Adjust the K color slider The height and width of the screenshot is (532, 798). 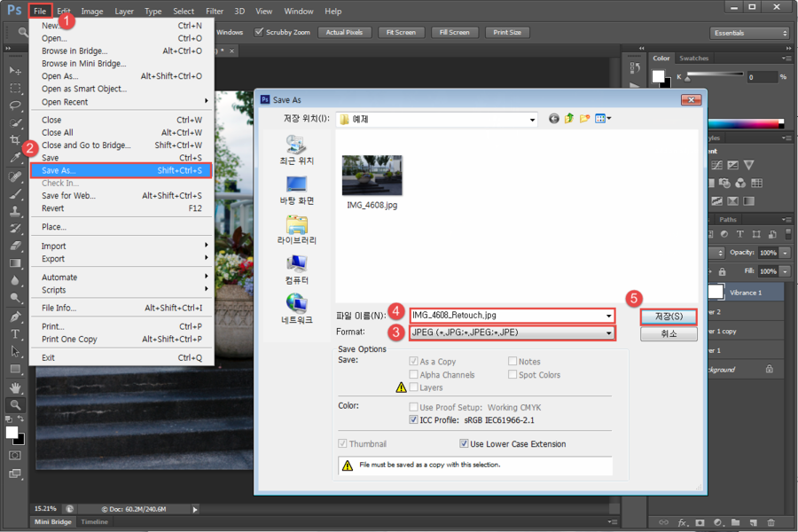(x=687, y=79)
